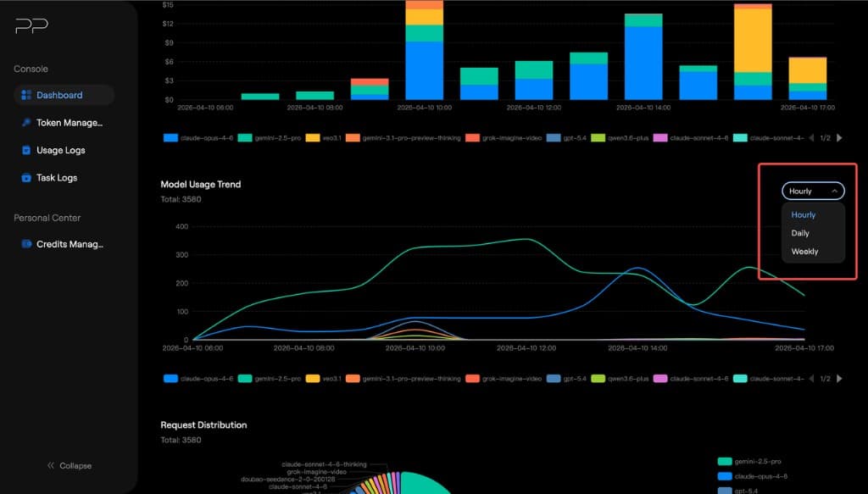Toggle grok-imagine-video in Model Usage Trend legend
868x494 pixels.
point(504,379)
